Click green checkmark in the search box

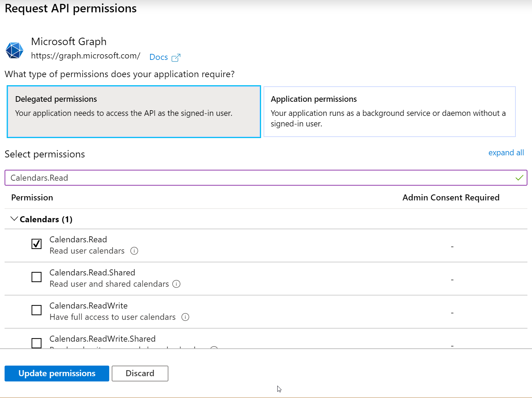click(x=519, y=178)
